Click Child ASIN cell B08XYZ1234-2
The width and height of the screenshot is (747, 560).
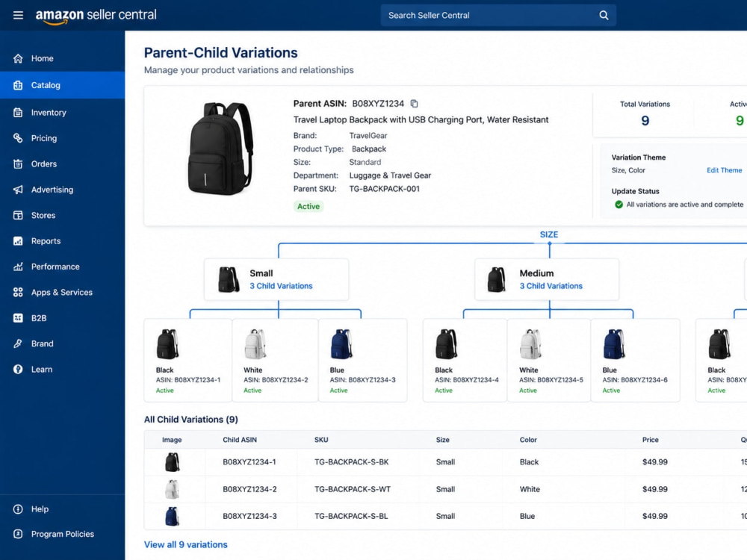249,489
